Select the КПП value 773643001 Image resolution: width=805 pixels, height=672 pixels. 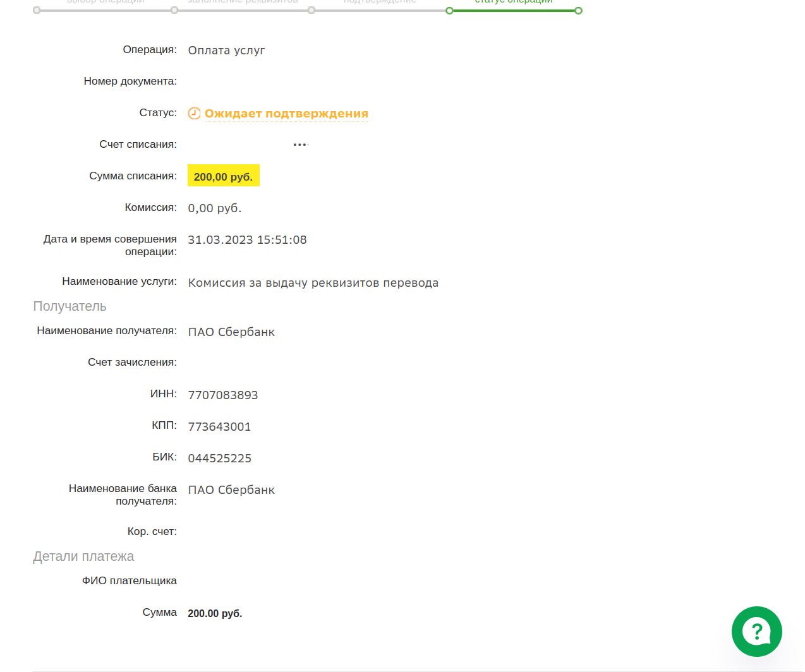click(219, 427)
